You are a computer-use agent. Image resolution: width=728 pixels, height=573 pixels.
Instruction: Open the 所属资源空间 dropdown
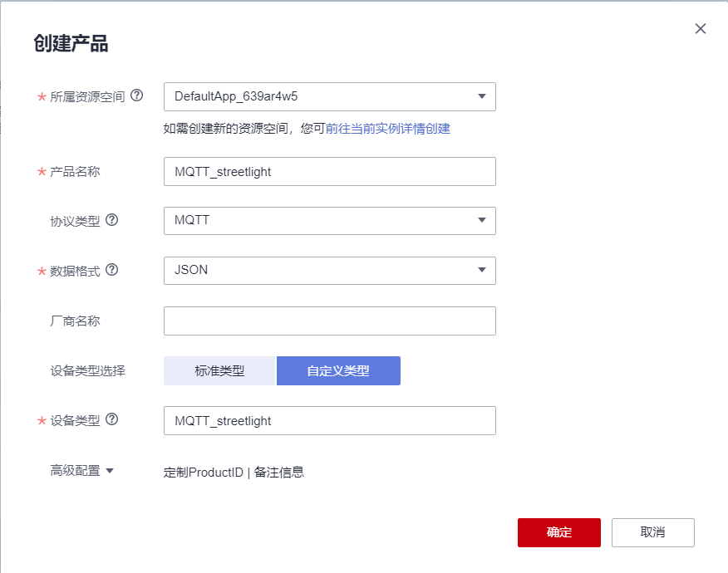pos(329,96)
